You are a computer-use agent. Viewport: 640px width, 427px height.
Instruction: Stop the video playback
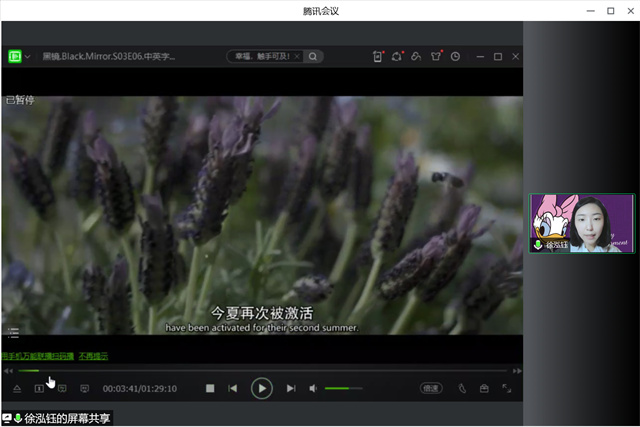pos(210,388)
